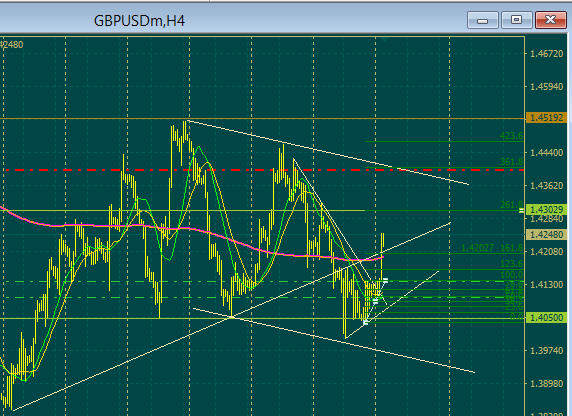Click the 1.44400 price axis value
The height and width of the screenshot is (416, 572).
point(546,153)
